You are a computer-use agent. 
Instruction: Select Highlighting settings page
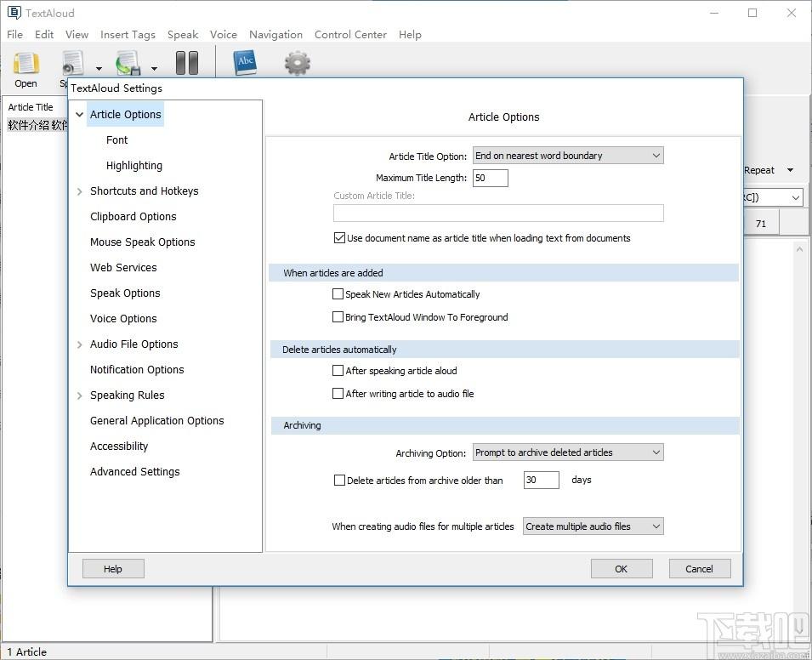click(134, 166)
